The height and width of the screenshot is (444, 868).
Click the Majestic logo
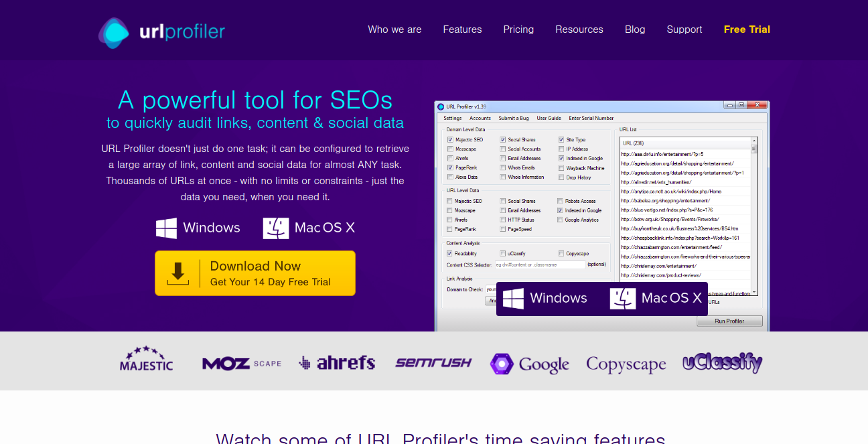point(146,360)
